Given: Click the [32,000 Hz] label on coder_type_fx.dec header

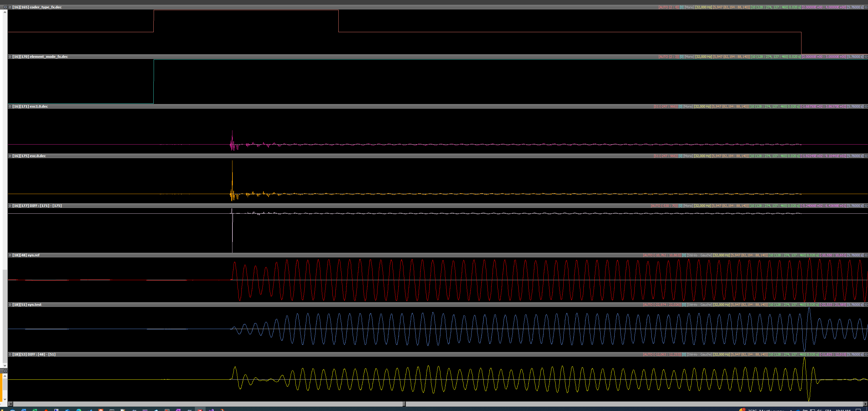Looking at the screenshot, I should click(x=704, y=7).
